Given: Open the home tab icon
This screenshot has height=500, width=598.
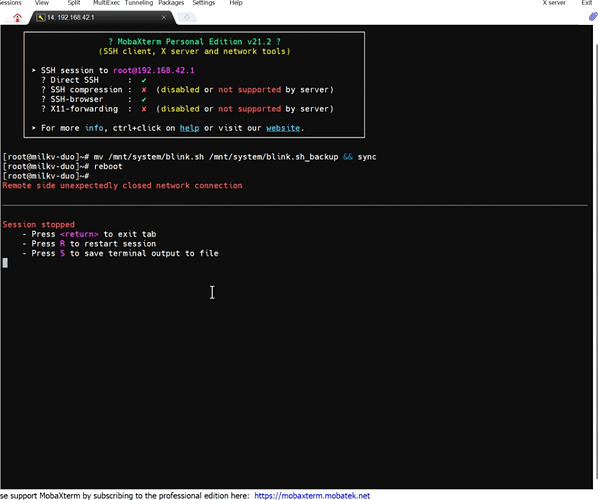Looking at the screenshot, I should [x=17, y=18].
